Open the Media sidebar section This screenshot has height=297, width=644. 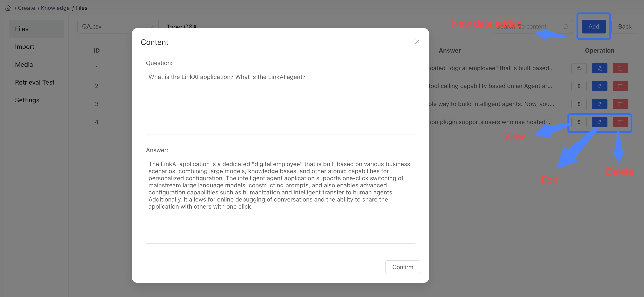(x=36, y=64)
